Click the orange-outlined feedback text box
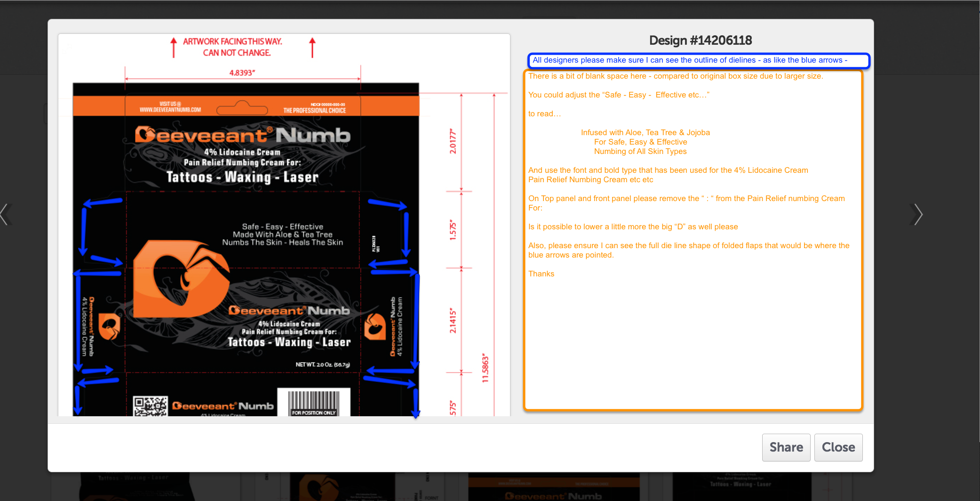980x501 pixels. (693, 240)
